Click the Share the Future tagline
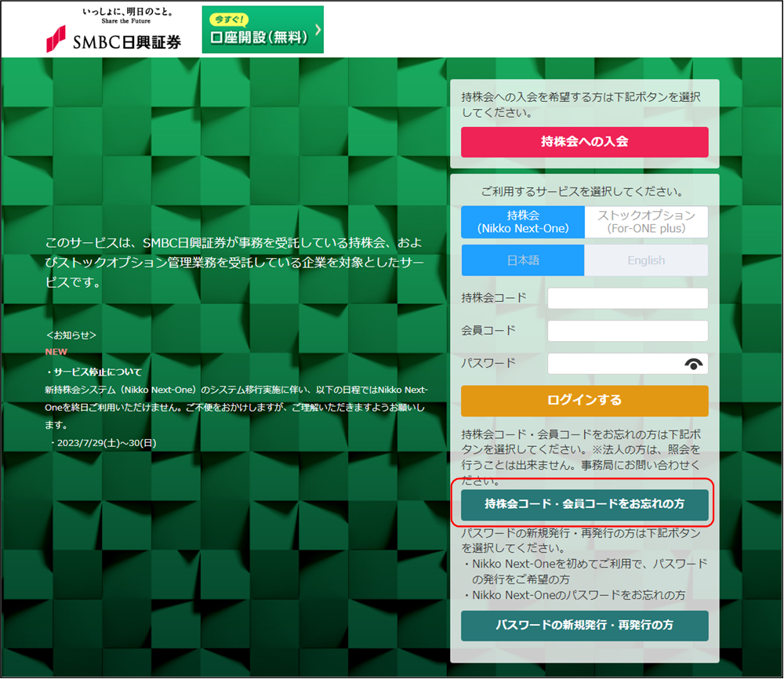 click(x=126, y=21)
